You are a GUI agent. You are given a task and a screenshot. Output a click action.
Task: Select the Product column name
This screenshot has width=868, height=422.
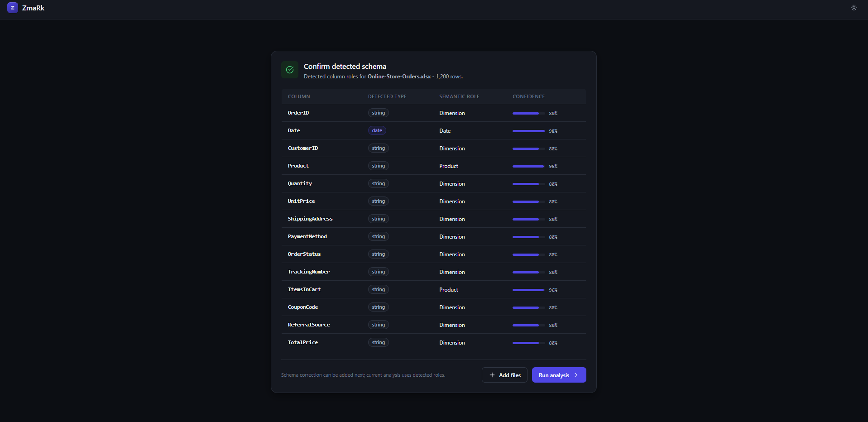298,166
